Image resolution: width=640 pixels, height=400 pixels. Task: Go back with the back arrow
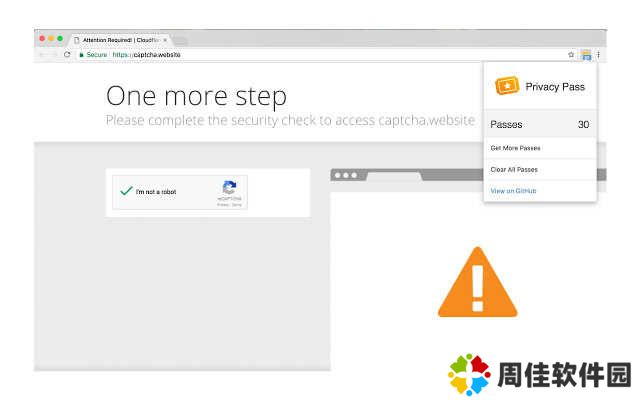(x=42, y=54)
